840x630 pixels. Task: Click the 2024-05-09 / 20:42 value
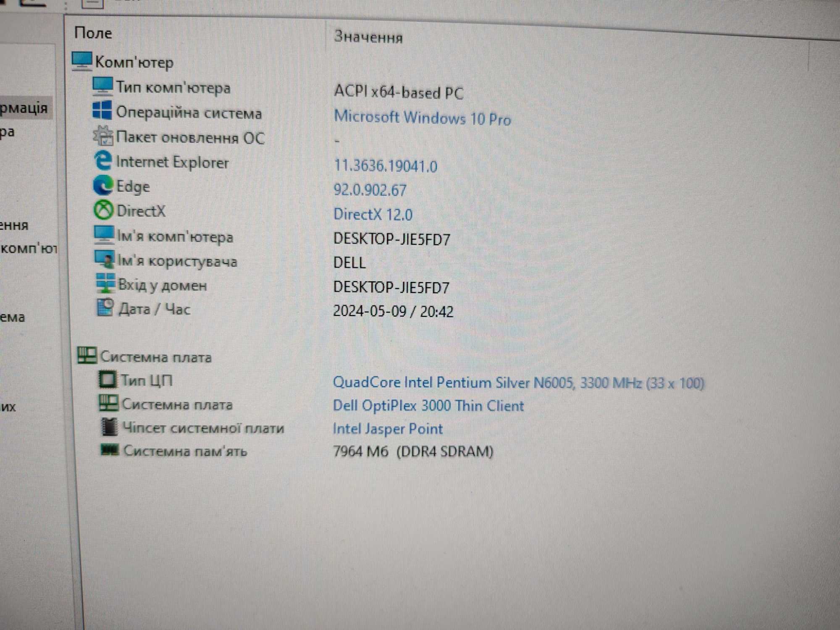[393, 311]
